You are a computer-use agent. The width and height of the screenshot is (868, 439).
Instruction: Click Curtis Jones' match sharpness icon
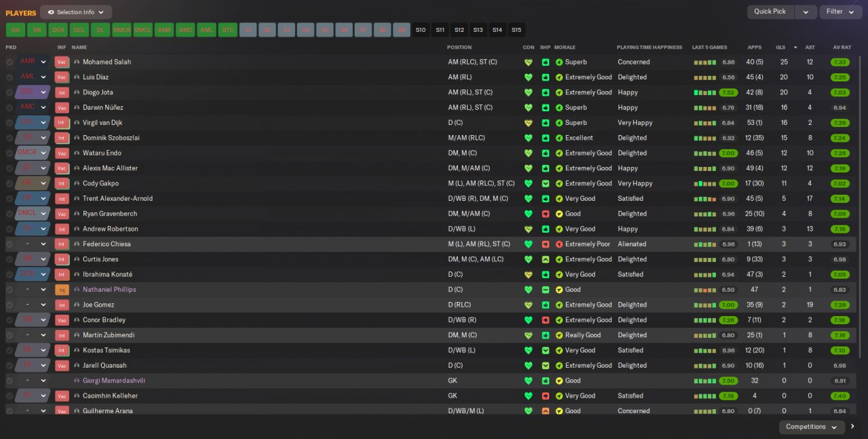(x=545, y=259)
